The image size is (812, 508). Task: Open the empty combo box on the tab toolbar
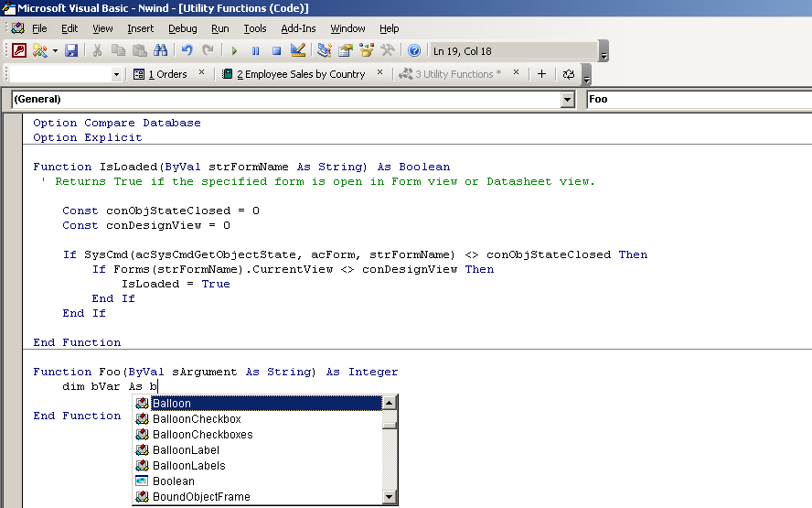(x=66, y=75)
